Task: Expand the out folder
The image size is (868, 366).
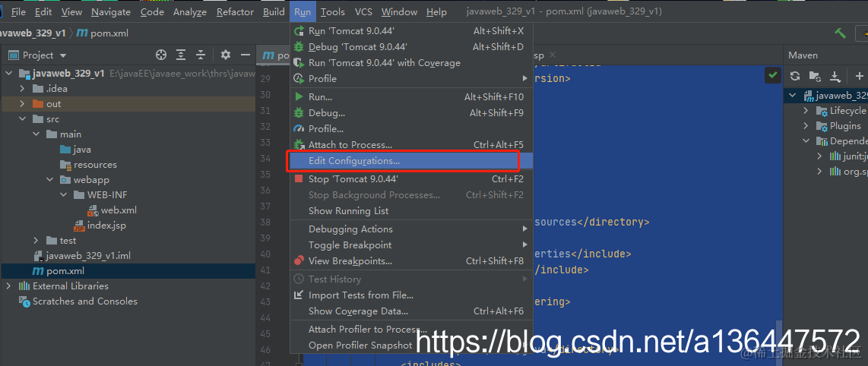Action: [22, 104]
